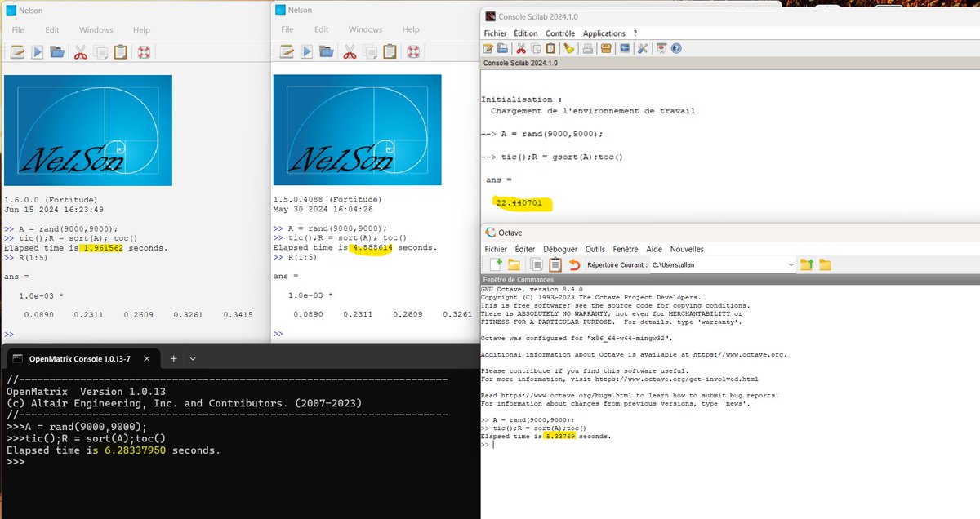Click run arrow icon in Nelson 1.5.0 window

point(306,52)
